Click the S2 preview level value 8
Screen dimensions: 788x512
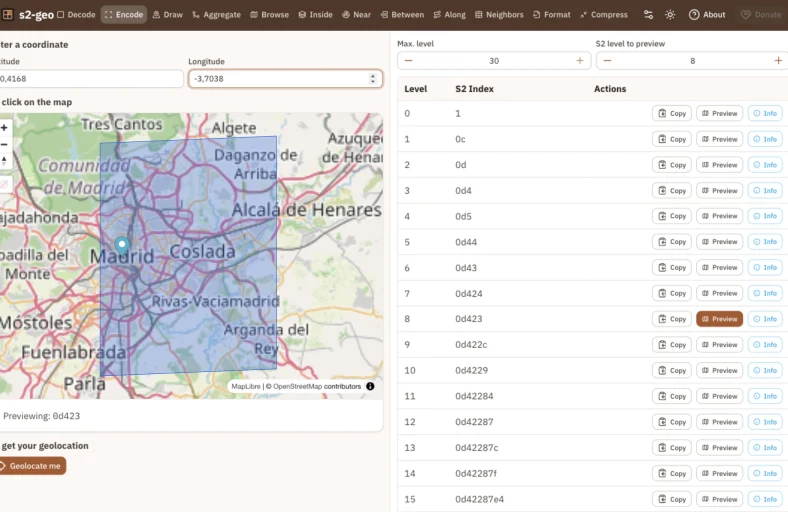[693, 61]
